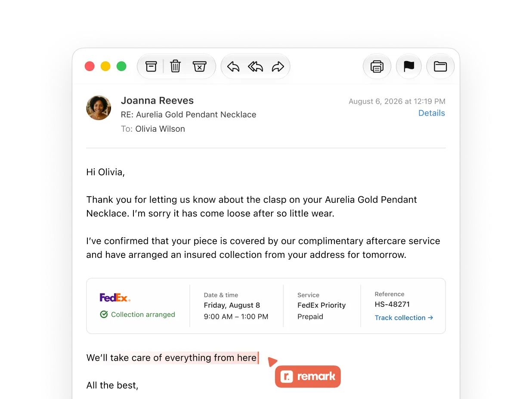
Task: Select the recipient Olivia Wilson
Action: click(x=160, y=129)
